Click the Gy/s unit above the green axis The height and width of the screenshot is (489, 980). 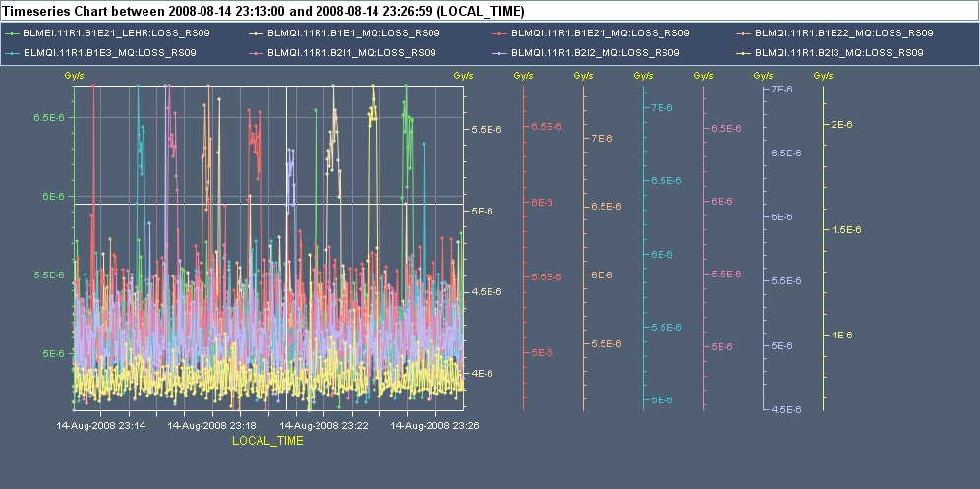(74, 76)
